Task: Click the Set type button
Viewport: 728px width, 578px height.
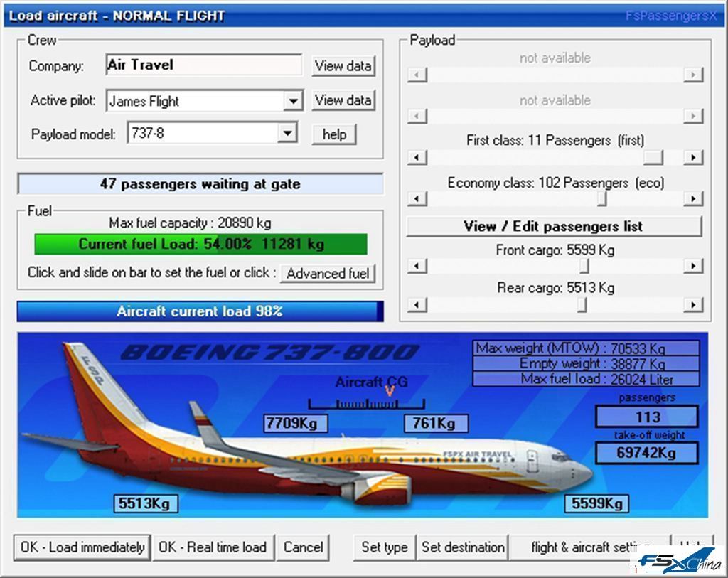Action: 385,547
